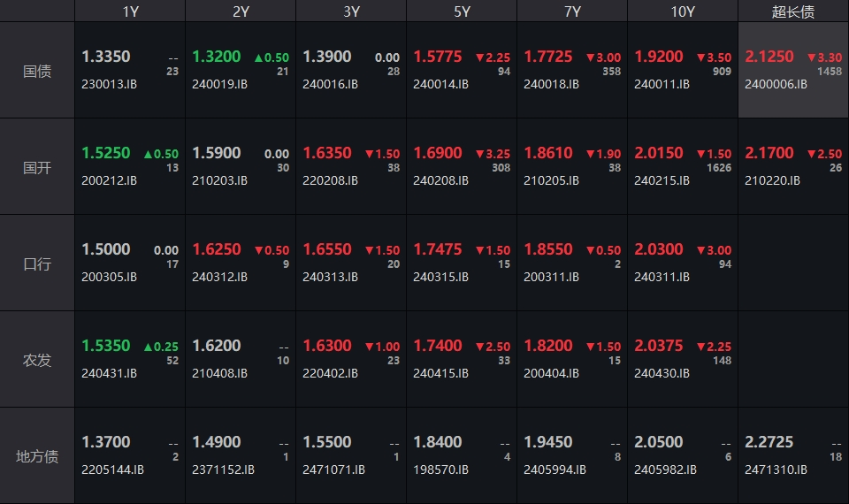
Task: Click bond code 240215.IB
Action: (x=662, y=180)
